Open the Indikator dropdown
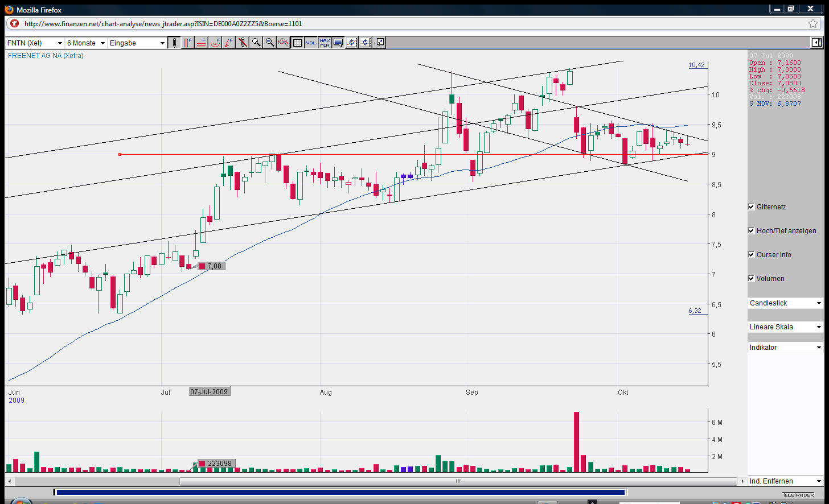The height and width of the screenshot is (504, 829). point(786,348)
